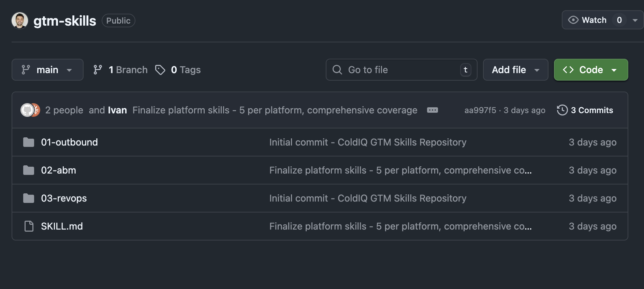Click the magnifier icon in file search
Viewport: 644px width, 289px height.
pyautogui.click(x=337, y=70)
